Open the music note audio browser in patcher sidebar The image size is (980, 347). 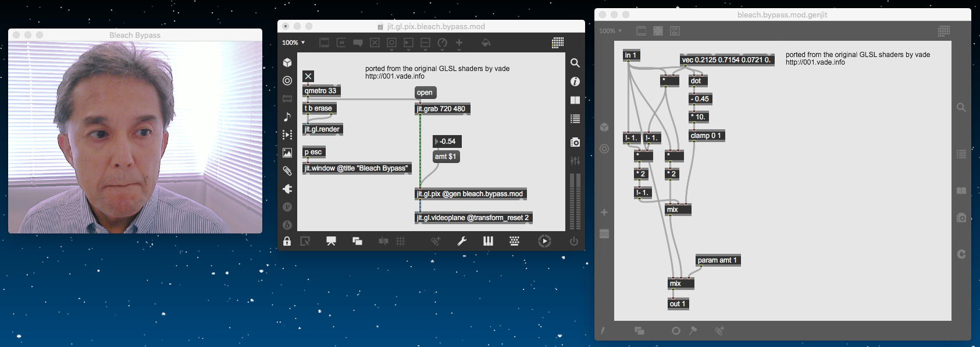pos(287,116)
